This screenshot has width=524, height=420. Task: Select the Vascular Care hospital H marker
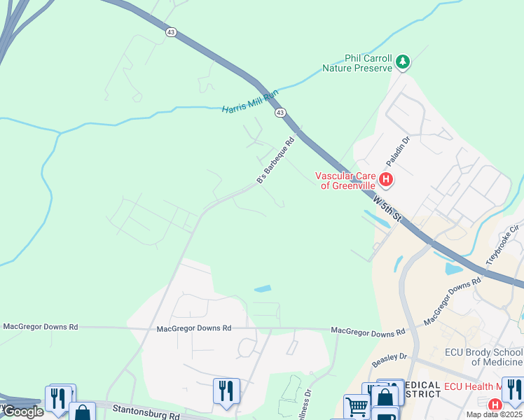coord(386,181)
